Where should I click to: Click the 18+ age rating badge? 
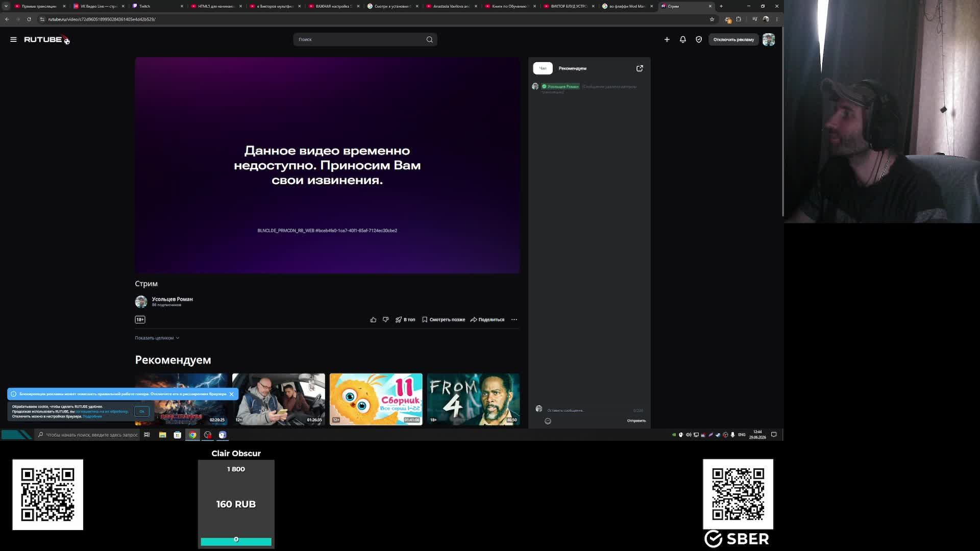pyautogui.click(x=140, y=319)
